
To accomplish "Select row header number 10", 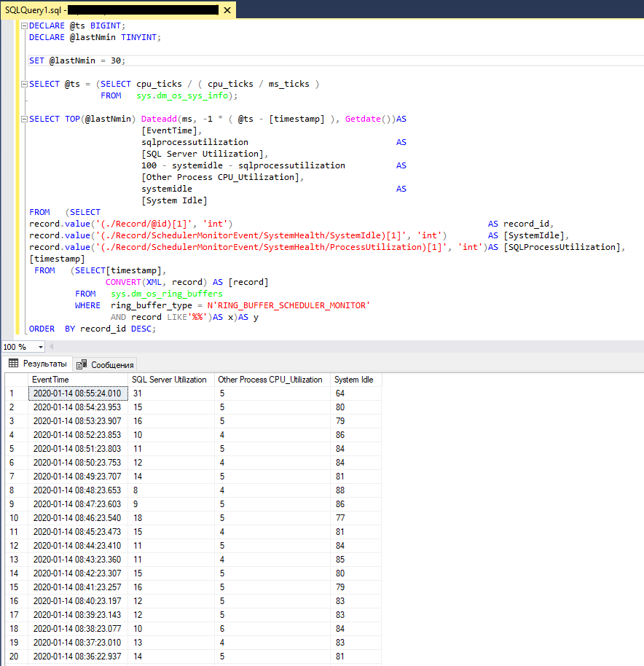I will (x=17, y=518).
